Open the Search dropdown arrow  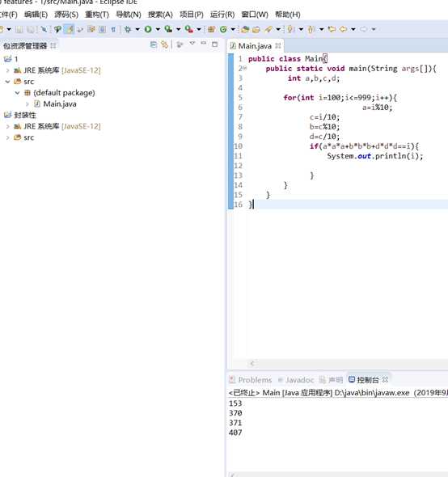click(x=278, y=29)
